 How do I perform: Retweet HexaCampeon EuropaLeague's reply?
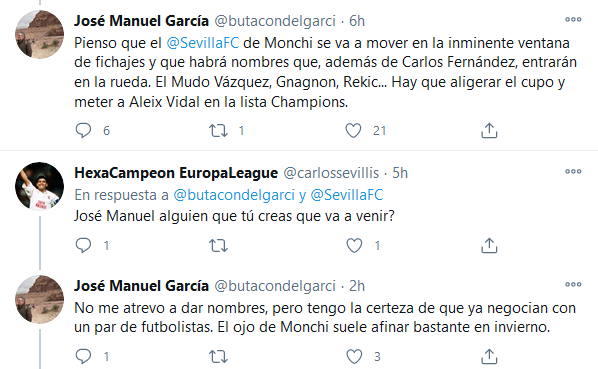click(218, 245)
